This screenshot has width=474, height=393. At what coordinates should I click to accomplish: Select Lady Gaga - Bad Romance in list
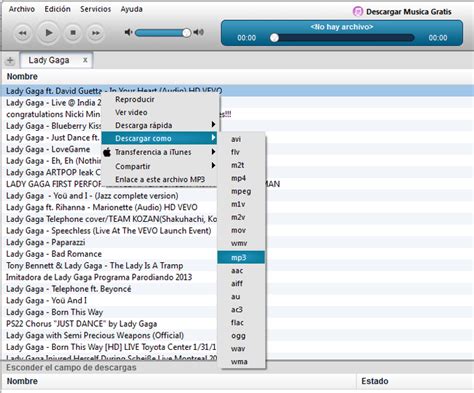pos(54,254)
